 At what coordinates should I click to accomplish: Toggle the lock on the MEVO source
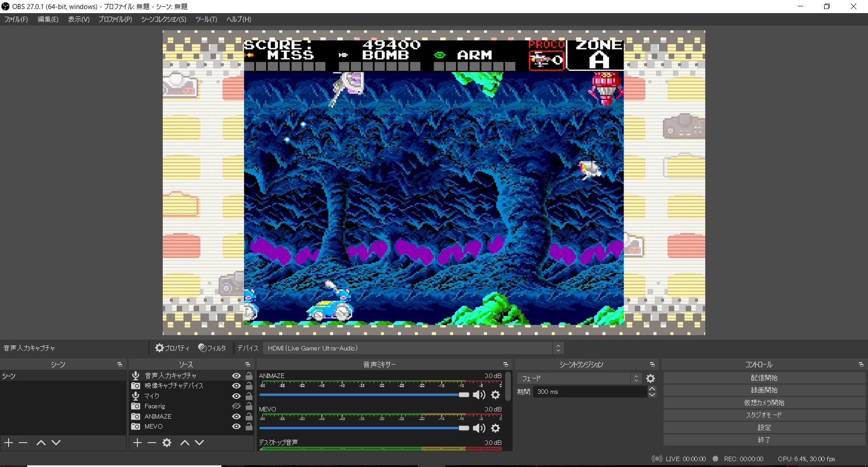pyautogui.click(x=249, y=426)
